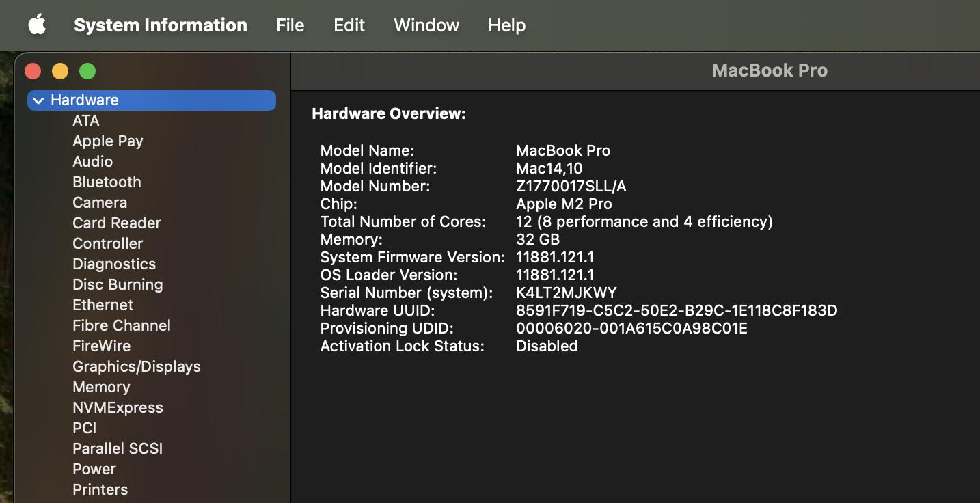Select Graphics/Displays in the sidebar
980x503 pixels.
[136, 366]
